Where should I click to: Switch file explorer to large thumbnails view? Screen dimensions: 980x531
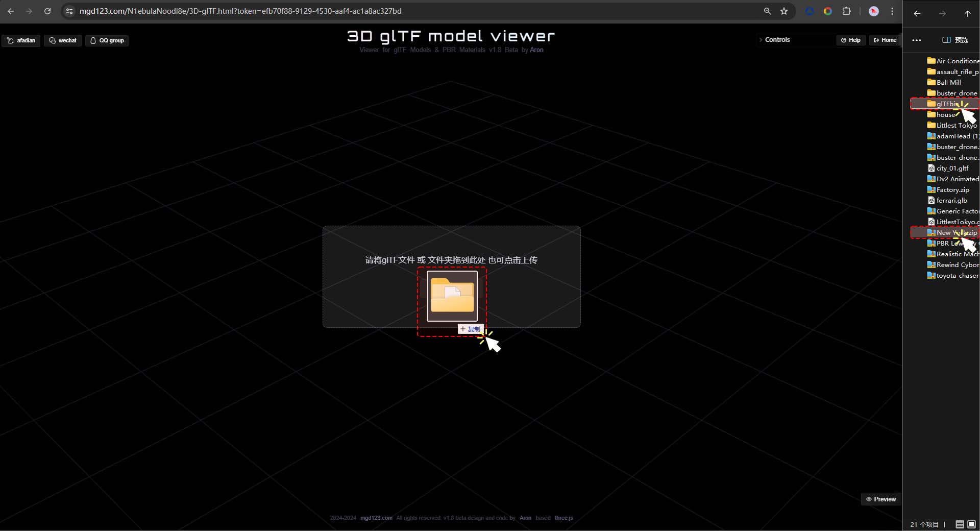click(x=972, y=524)
